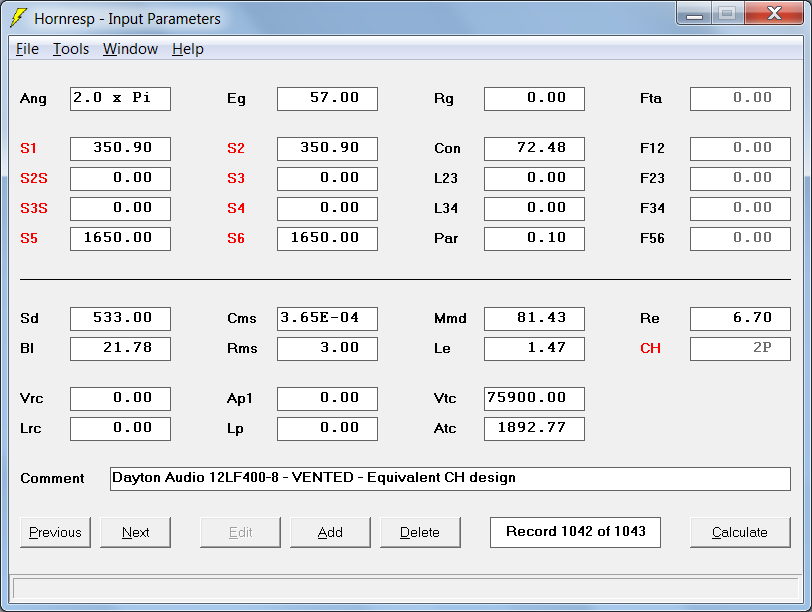812x612 pixels.
Task: Click the Record 1042 of 1043 box
Action: [575, 532]
